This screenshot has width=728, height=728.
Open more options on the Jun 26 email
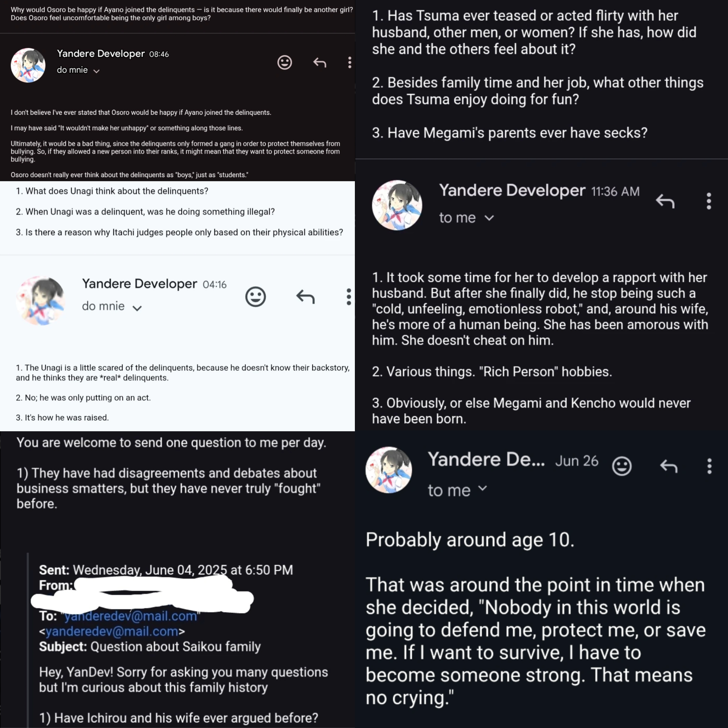click(709, 467)
